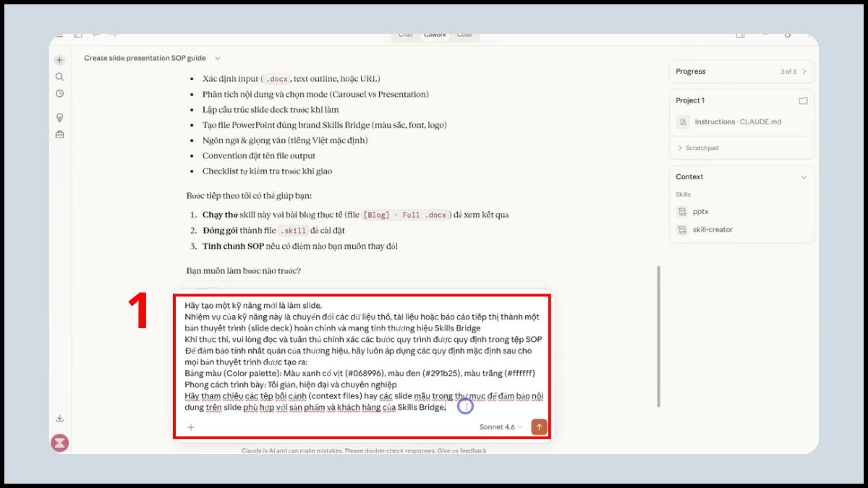Open the Sonnet 4.6 model selector
Image resolution: width=868 pixels, height=488 pixels.
pos(501,427)
